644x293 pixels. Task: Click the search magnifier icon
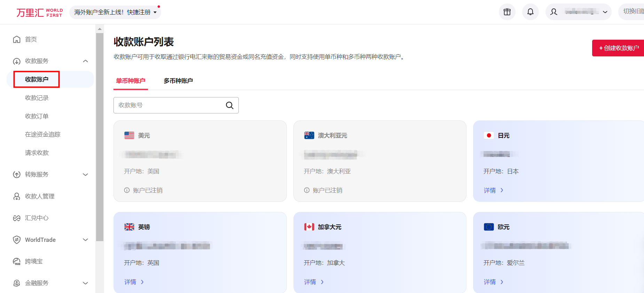[229, 105]
